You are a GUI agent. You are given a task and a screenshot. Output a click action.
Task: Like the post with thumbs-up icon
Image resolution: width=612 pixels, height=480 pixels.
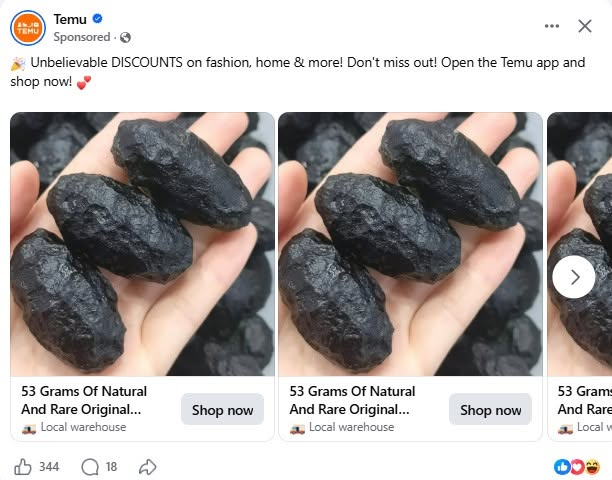click(x=23, y=467)
